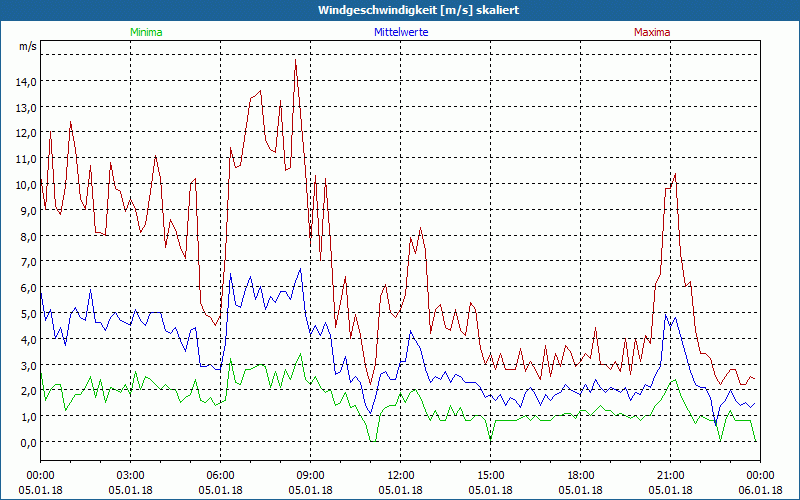Click the 09:00 time axis label
The height and width of the screenshot is (500, 800).
[310, 476]
